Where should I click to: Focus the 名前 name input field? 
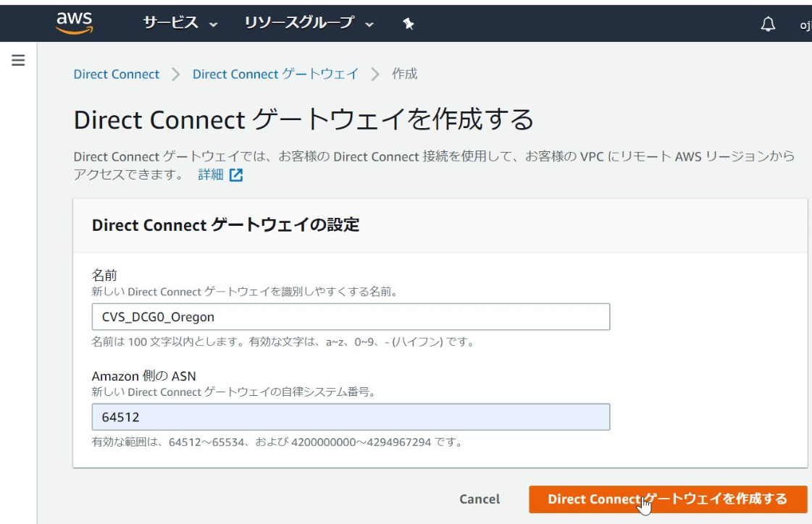[x=351, y=316]
